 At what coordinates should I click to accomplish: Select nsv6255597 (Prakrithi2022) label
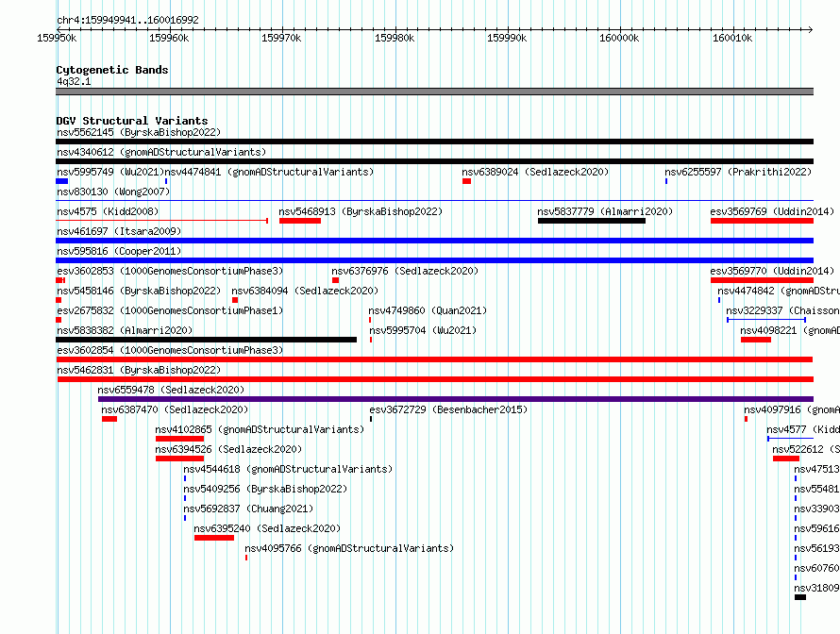(738, 172)
